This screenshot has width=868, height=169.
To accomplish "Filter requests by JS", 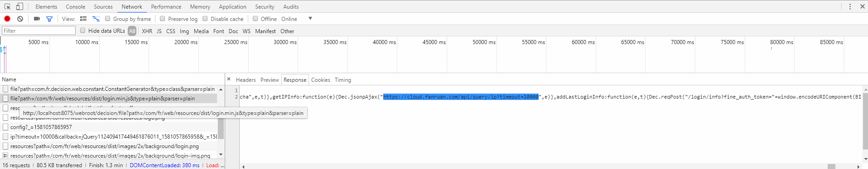I will (x=159, y=31).
